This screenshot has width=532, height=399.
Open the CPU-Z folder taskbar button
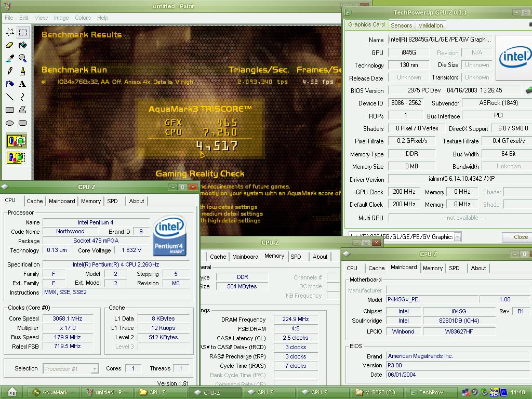(x=161, y=392)
